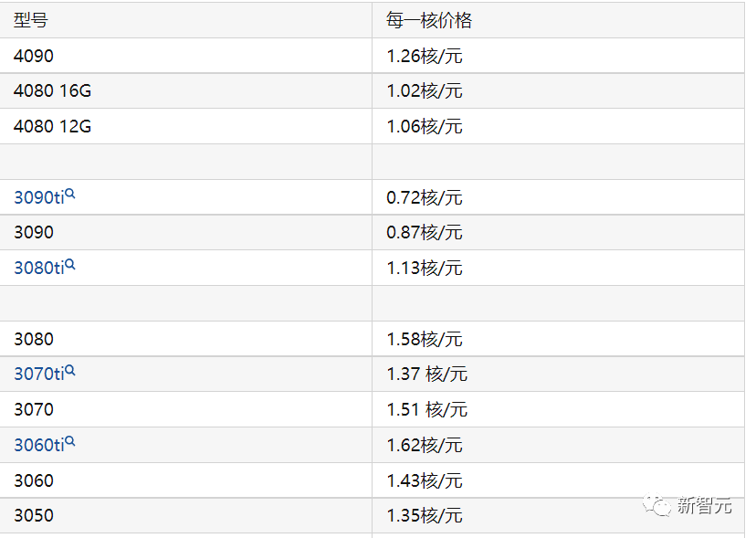Select the 4090 model cell

point(34,56)
